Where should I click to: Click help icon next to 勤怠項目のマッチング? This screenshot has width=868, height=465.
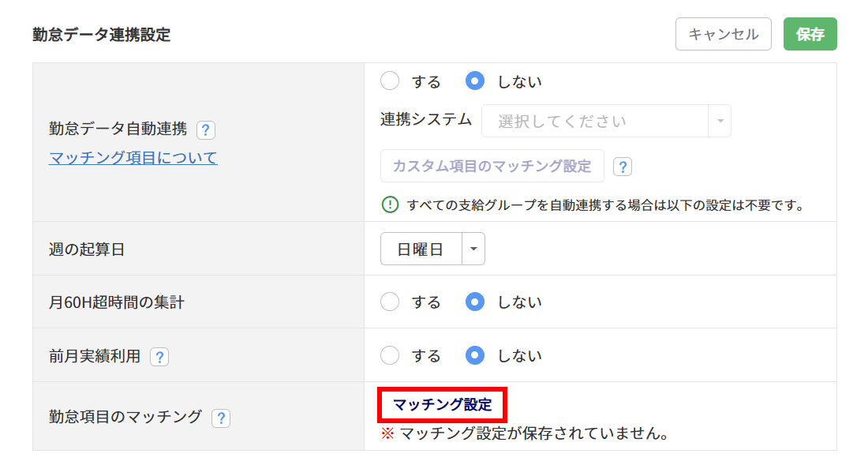pyautogui.click(x=221, y=418)
